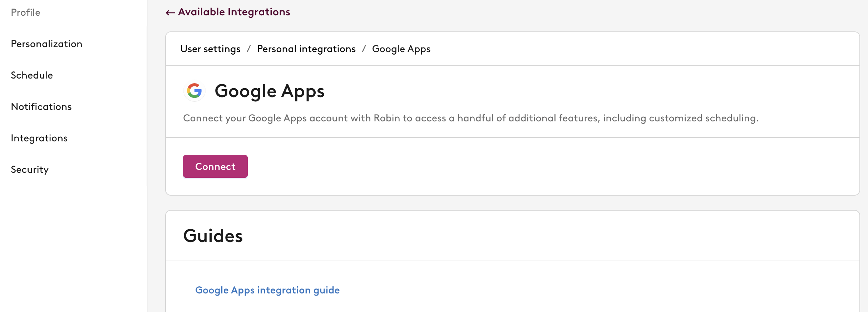The width and height of the screenshot is (868, 312).
Task: Connect the Google Apps account
Action: (x=215, y=166)
